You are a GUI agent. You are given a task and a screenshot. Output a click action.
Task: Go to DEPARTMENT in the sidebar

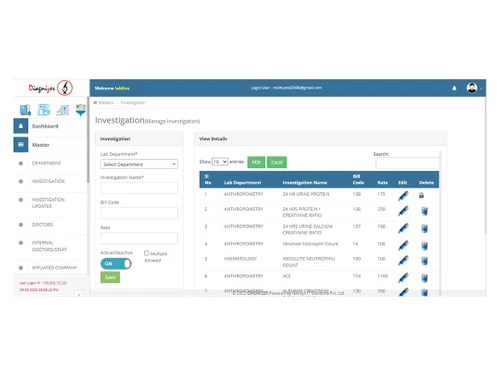[x=46, y=163]
